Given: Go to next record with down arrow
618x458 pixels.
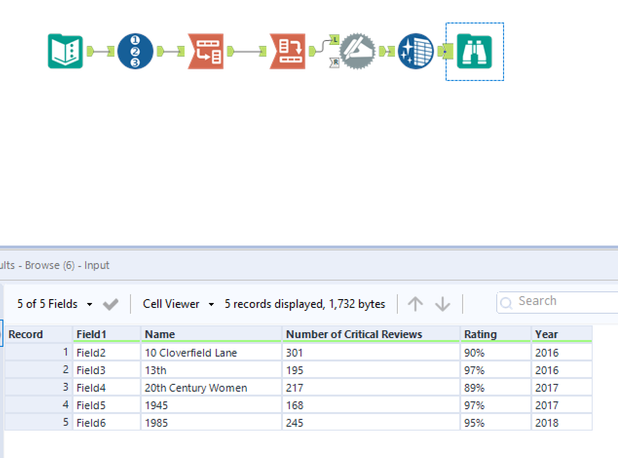Looking at the screenshot, I should pos(443,304).
